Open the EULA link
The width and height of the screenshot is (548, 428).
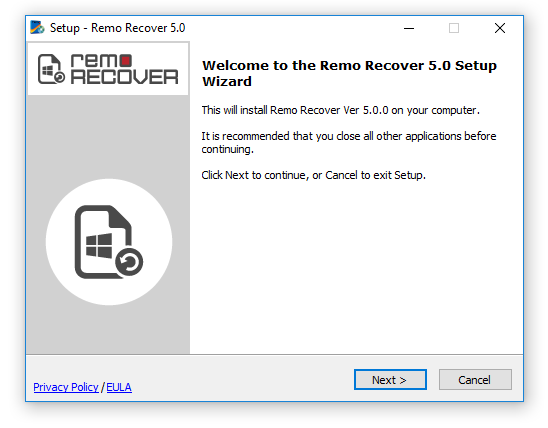click(x=119, y=387)
